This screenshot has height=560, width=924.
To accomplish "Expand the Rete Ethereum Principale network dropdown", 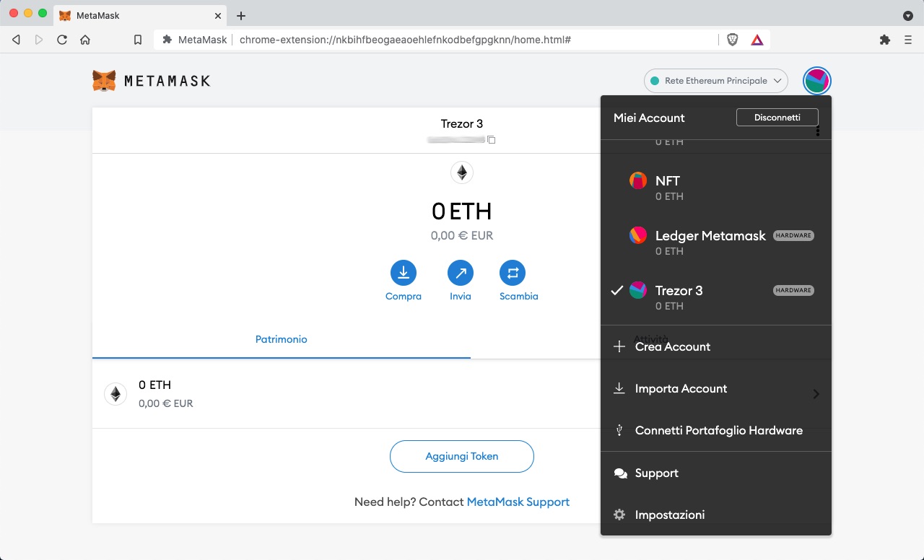I will click(x=715, y=81).
